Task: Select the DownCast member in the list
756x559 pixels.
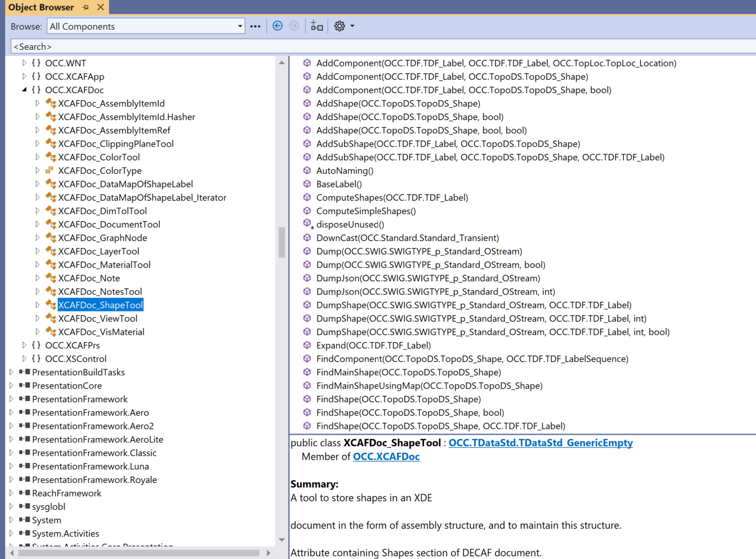Action: click(x=407, y=237)
